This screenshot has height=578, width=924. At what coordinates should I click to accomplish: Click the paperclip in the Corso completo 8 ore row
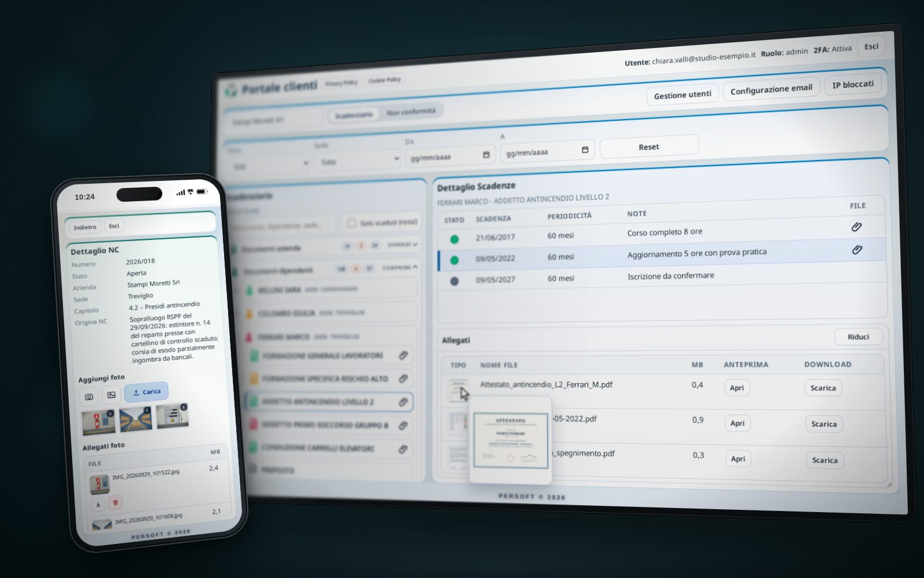tap(856, 227)
